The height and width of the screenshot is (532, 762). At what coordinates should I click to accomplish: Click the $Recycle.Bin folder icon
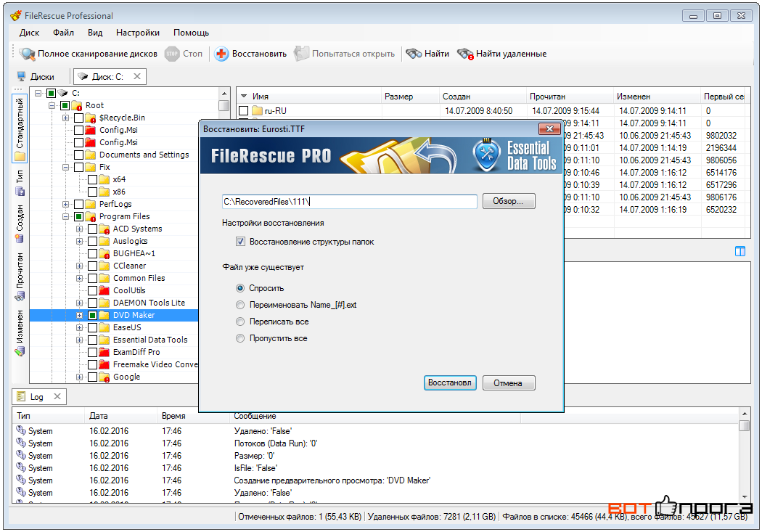pos(91,118)
